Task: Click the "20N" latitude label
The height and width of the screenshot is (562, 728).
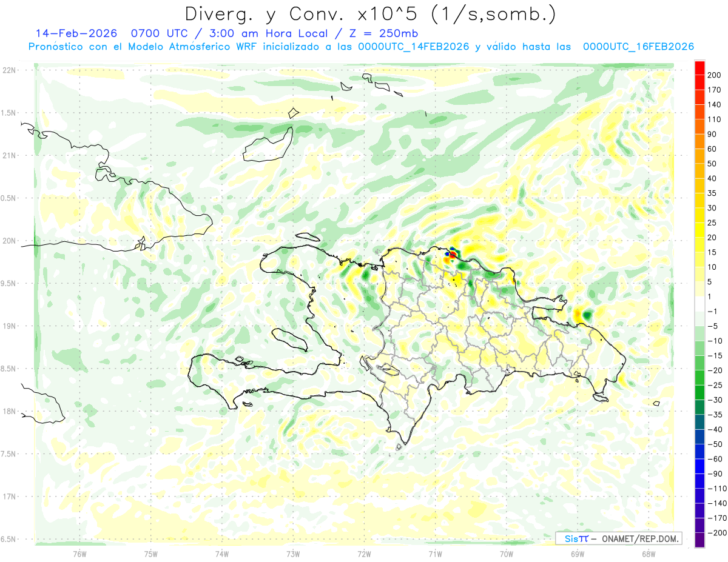Action: click(x=9, y=241)
